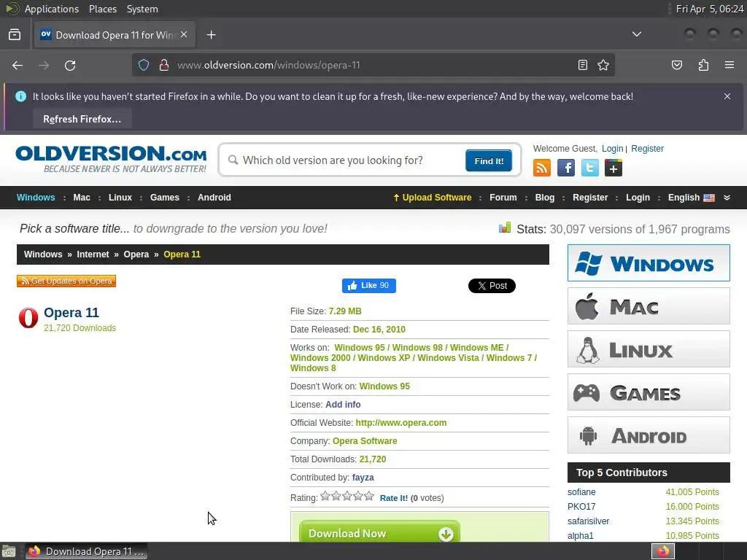The width and height of the screenshot is (747, 560).
Task: Click the License Add info link
Action: (x=343, y=404)
